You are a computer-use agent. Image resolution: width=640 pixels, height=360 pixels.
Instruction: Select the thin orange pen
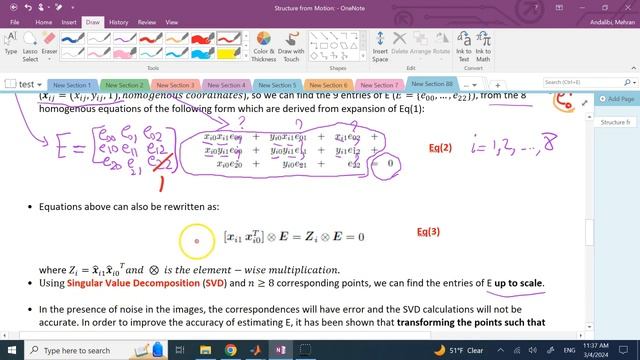pos(177,39)
